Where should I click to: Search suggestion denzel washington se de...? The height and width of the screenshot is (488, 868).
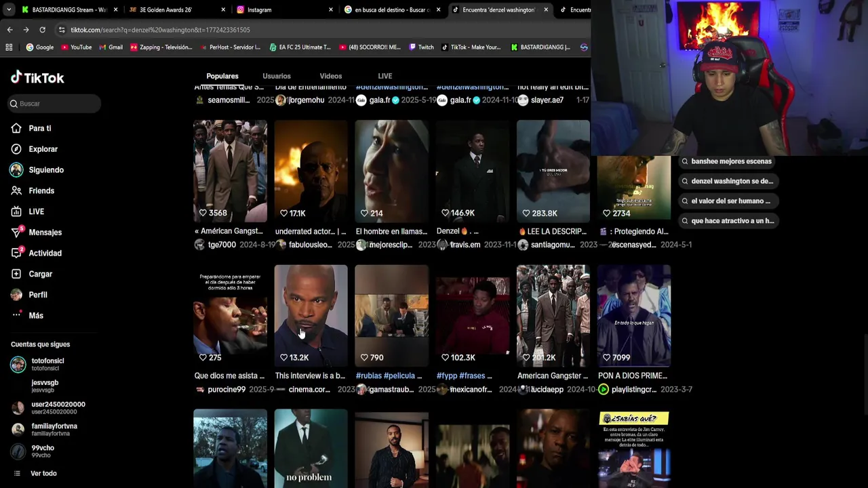tap(728, 181)
